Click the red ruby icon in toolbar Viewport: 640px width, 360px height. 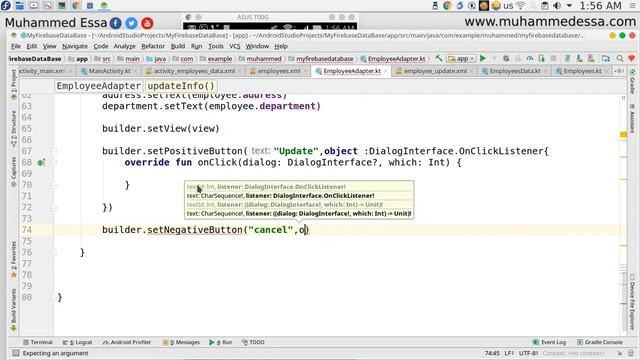click(631, 59)
